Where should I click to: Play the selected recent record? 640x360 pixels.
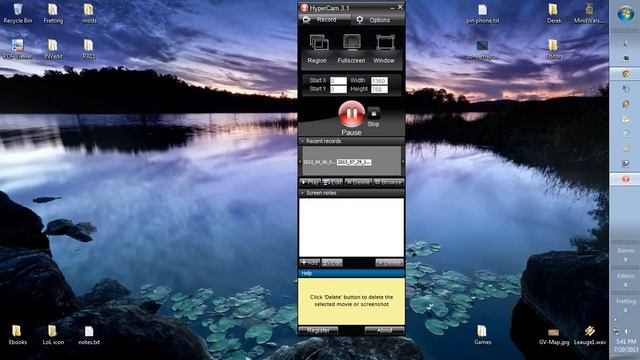(310, 182)
